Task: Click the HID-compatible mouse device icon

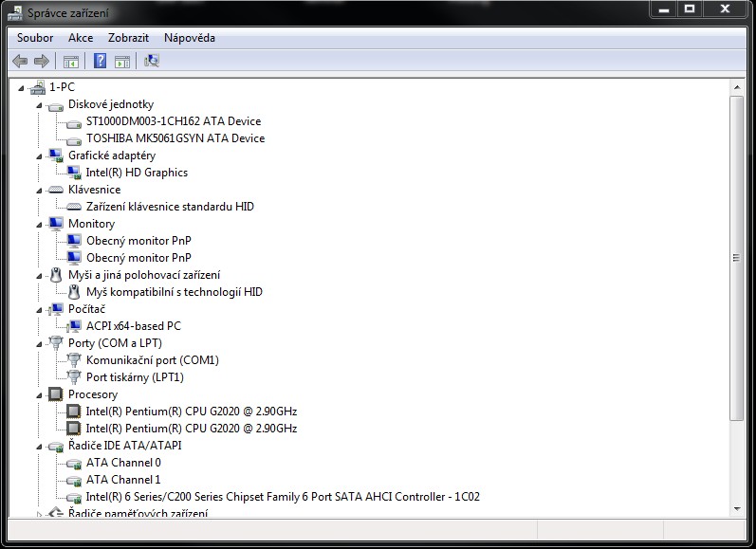Action: 74,292
